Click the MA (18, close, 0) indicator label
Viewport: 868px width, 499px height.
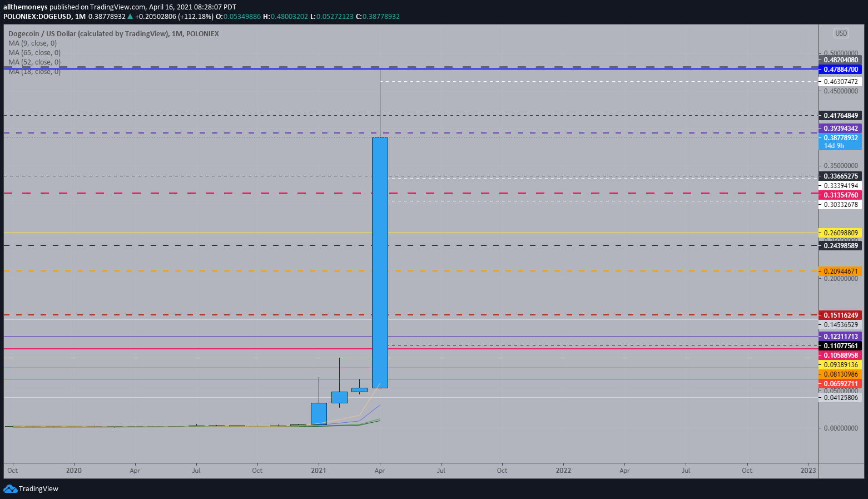click(x=34, y=72)
